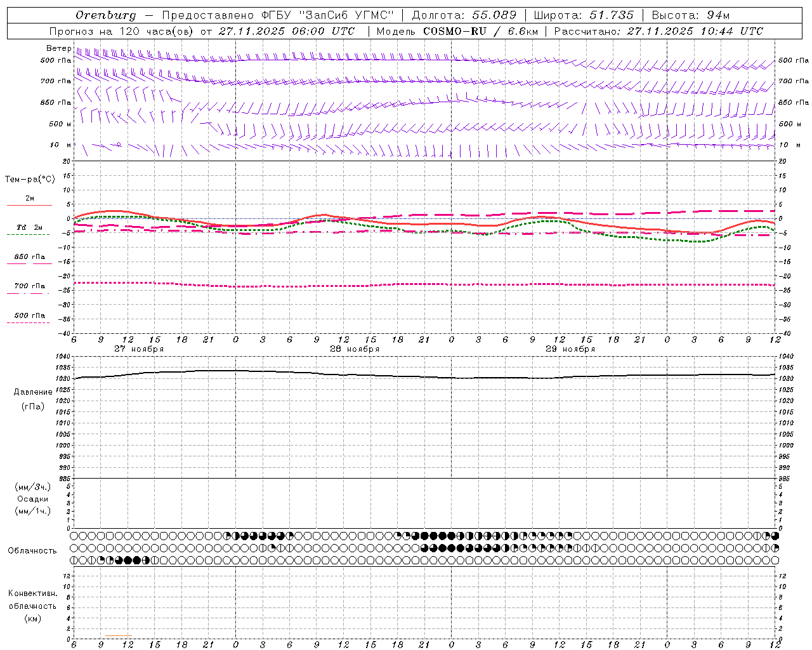Click the longitude value 55.089
812x650 pixels.
[494, 15]
